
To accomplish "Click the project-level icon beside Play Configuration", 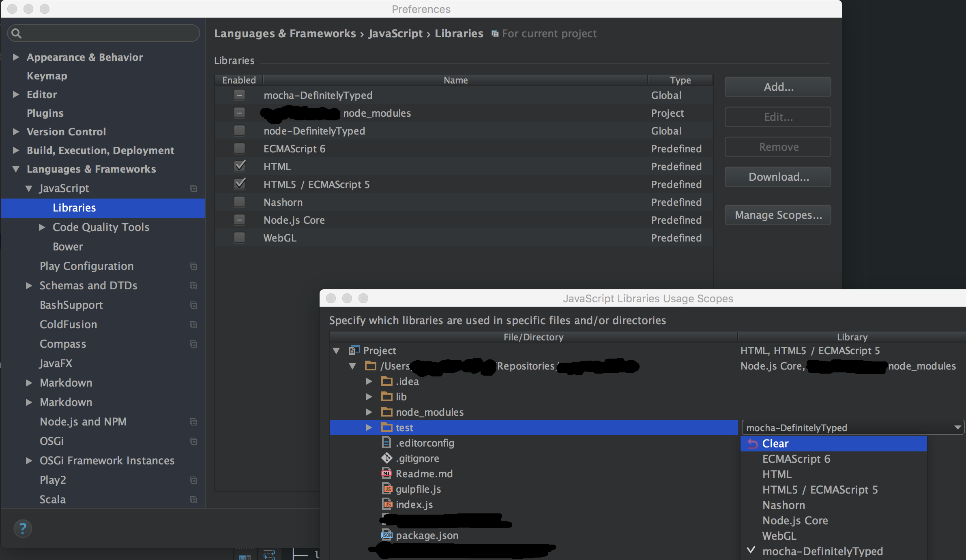I will (193, 266).
